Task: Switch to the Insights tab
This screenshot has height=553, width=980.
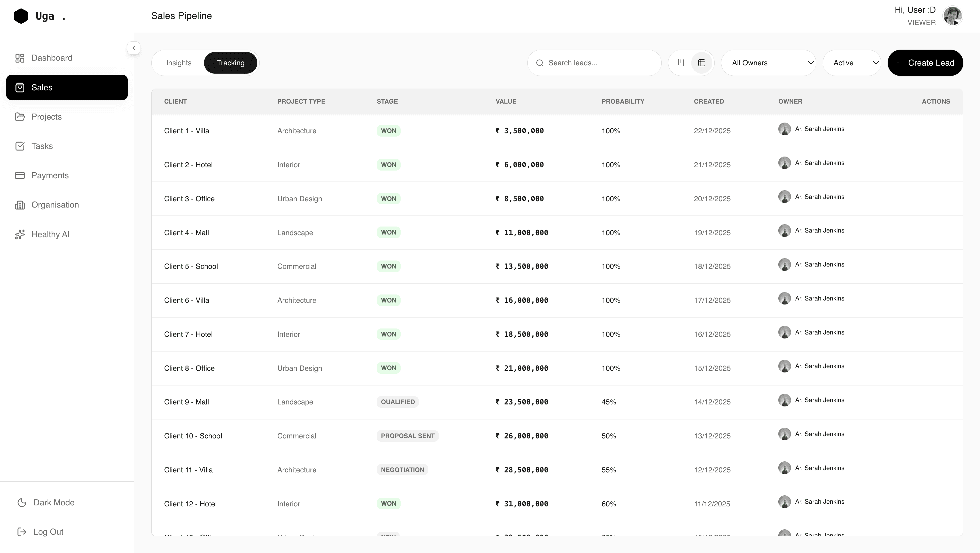Action: [x=178, y=63]
